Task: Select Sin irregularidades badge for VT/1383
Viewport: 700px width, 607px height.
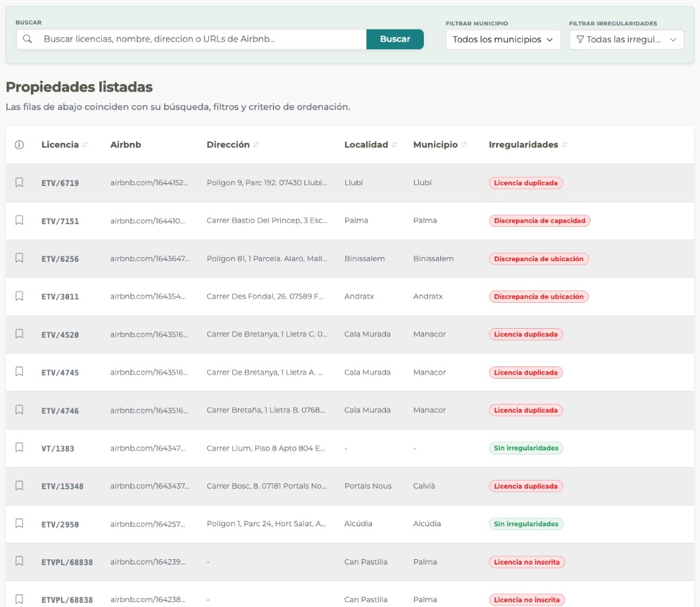Action: (526, 448)
